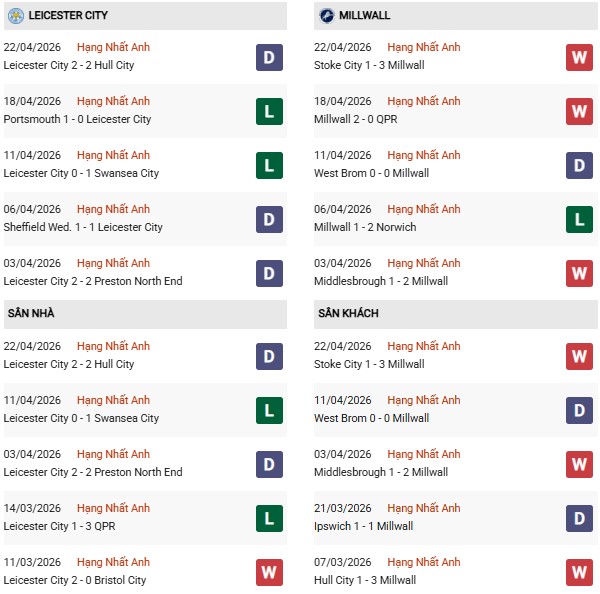The image size is (600, 594).
Task: Click the D badge for Ipswich 1 - 1 Millwall
Action: 579,518
